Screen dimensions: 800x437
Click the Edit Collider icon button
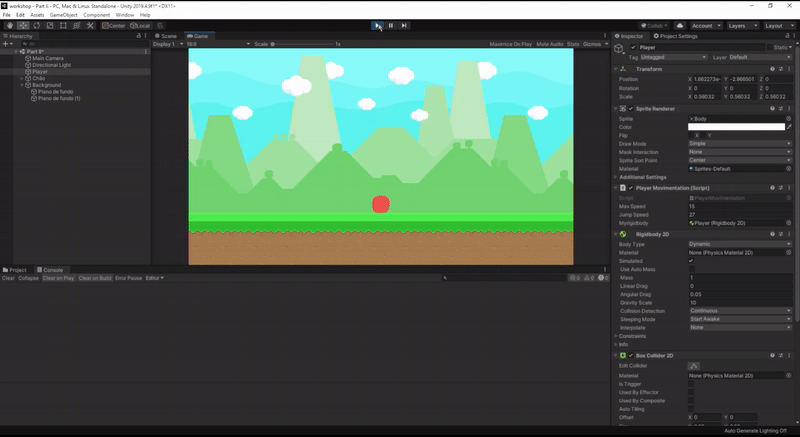pyautogui.click(x=694, y=366)
